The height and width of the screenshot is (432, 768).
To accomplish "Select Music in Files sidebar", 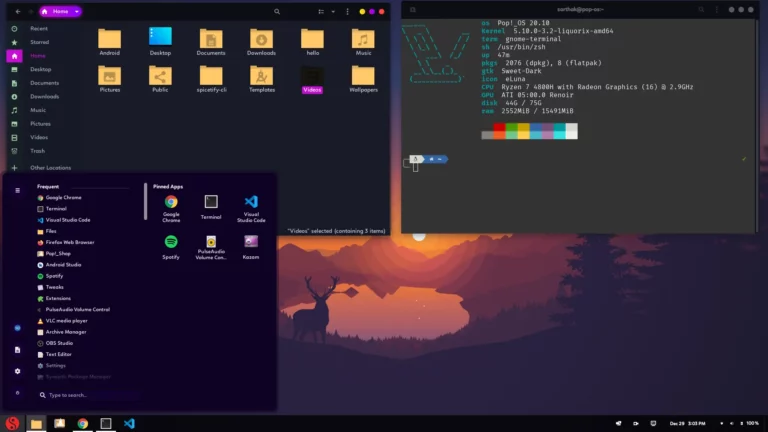I will 38,110.
